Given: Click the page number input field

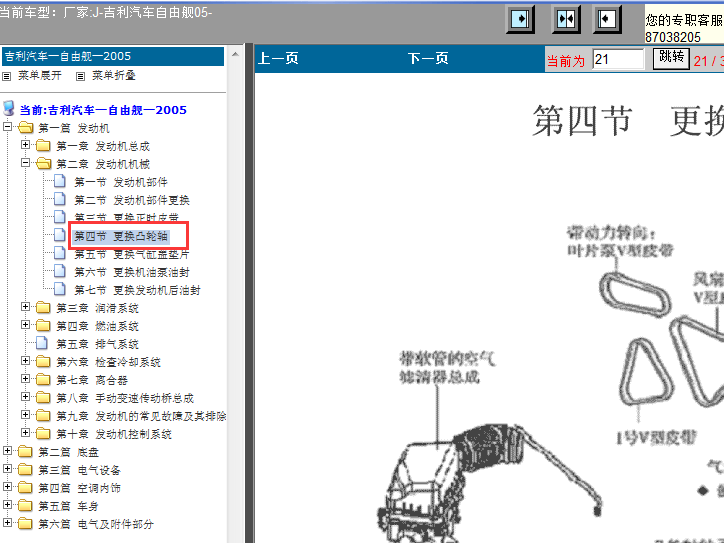Looking at the screenshot, I should 618,59.
